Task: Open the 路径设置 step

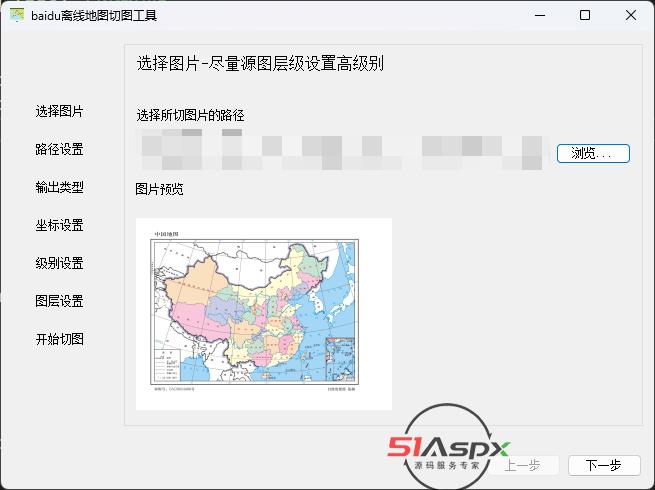Action: (x=59, y=149)
